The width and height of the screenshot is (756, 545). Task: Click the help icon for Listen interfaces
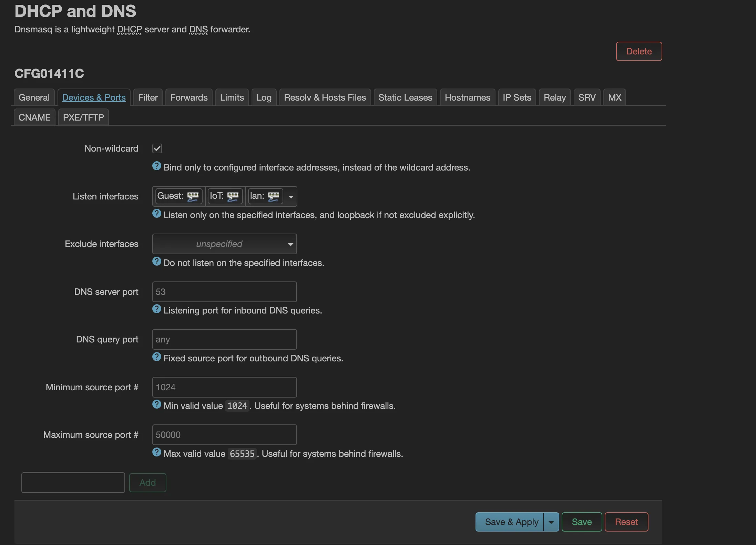tap(157, 213)
